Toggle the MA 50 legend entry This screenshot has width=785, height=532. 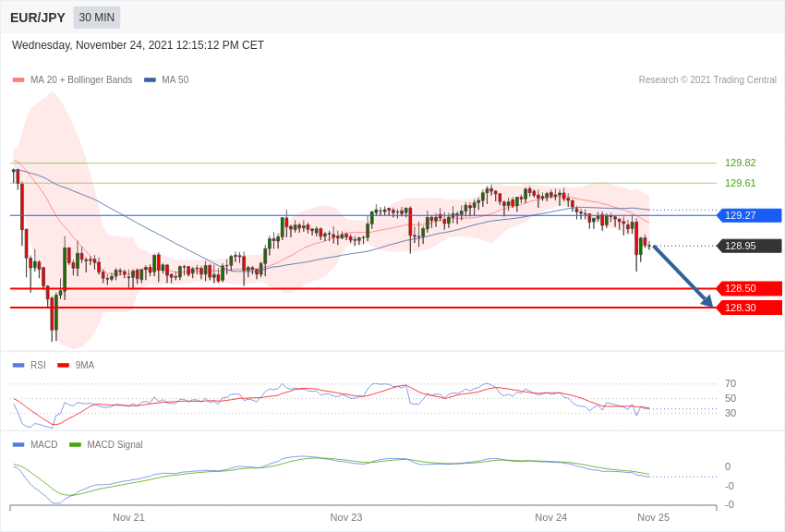pos(166,79)
